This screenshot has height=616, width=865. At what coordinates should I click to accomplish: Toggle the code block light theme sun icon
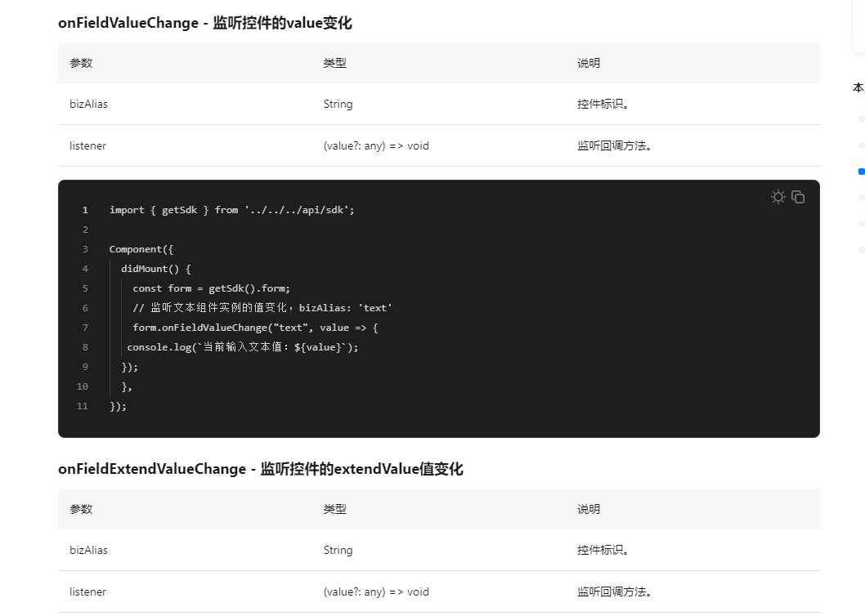pyautogui.click(x=778, y=197)
